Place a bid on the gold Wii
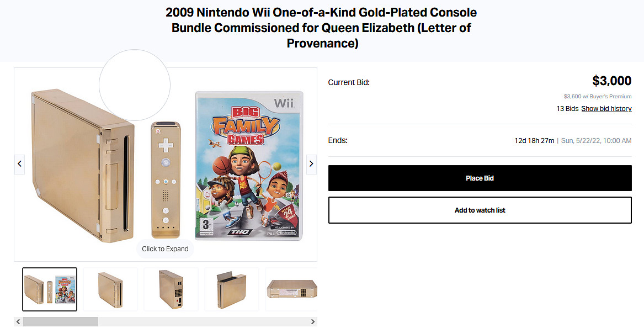Image resolution: width=644 pixels, height=333 pixels. tap(480, 178)
